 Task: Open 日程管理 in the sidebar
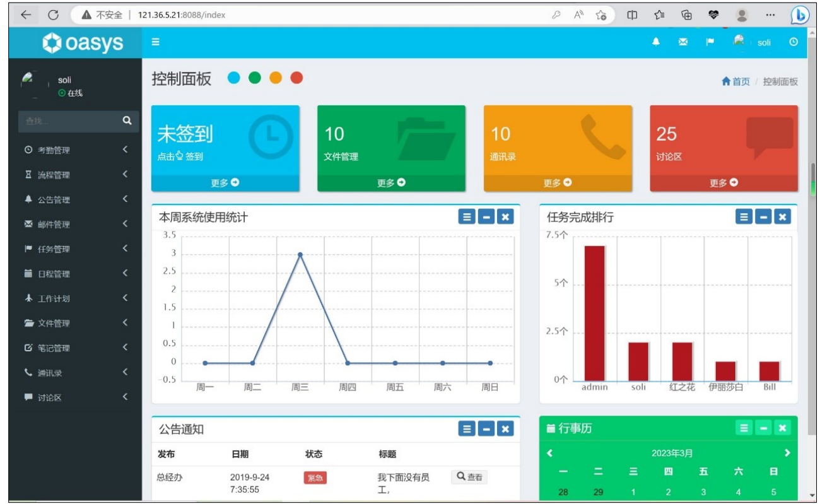click(x=76, y=273)
